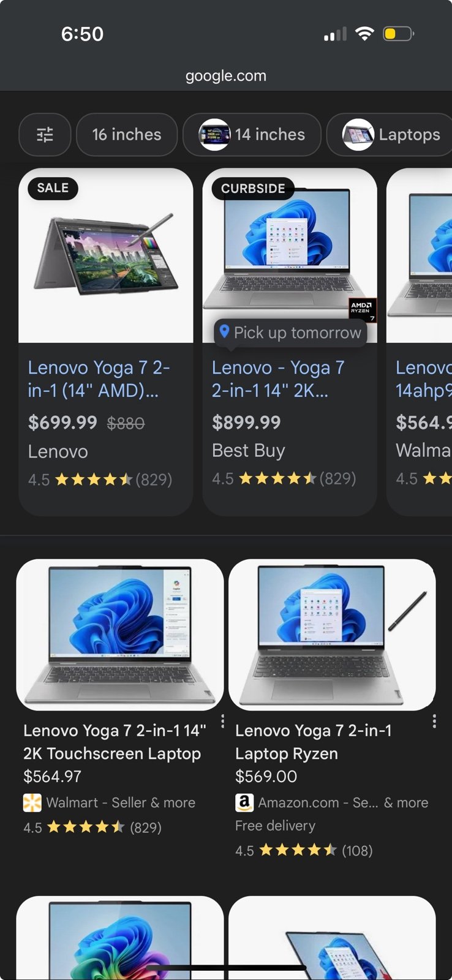Tap the Walmart seller logo icon
Screen dimensions: 452x980
pos(32,802)
